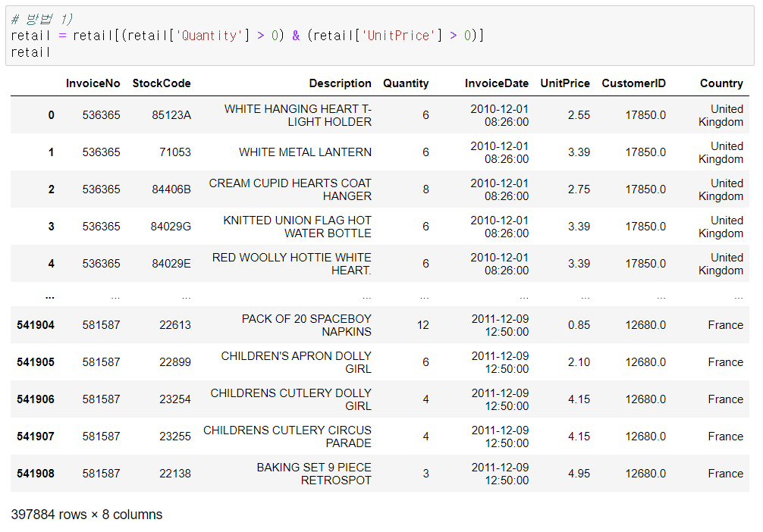The height and width of the screenshot is (532, 763).
Task: Click customer ID 12680.0 in row 541906
Action: coord(645,399)
